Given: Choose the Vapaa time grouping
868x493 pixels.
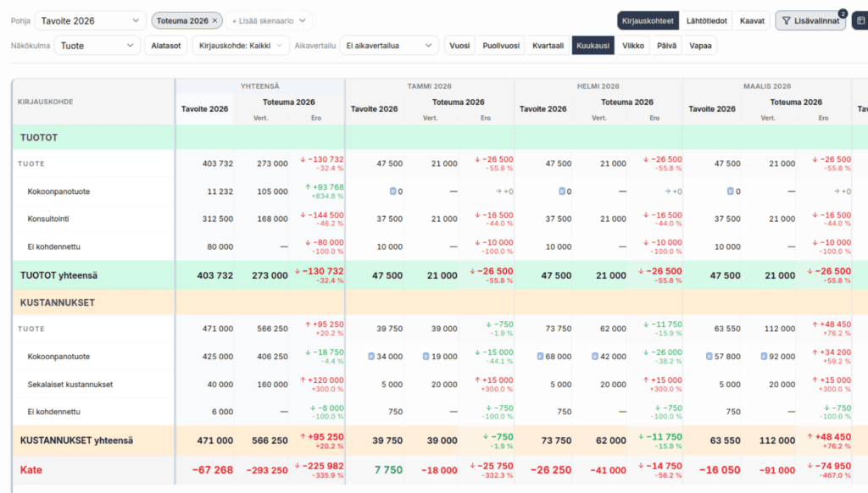Looking at the screenshot, I should (700, 46).
